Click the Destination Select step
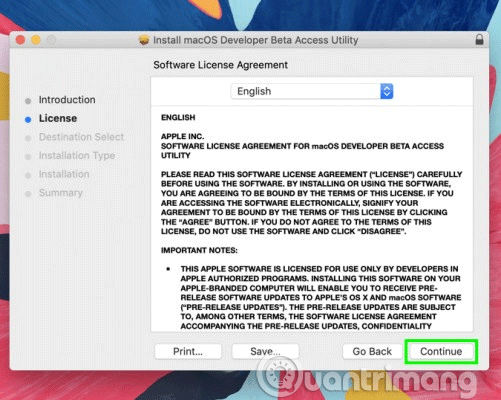The image size is (501, 400). tap(81, 137)
